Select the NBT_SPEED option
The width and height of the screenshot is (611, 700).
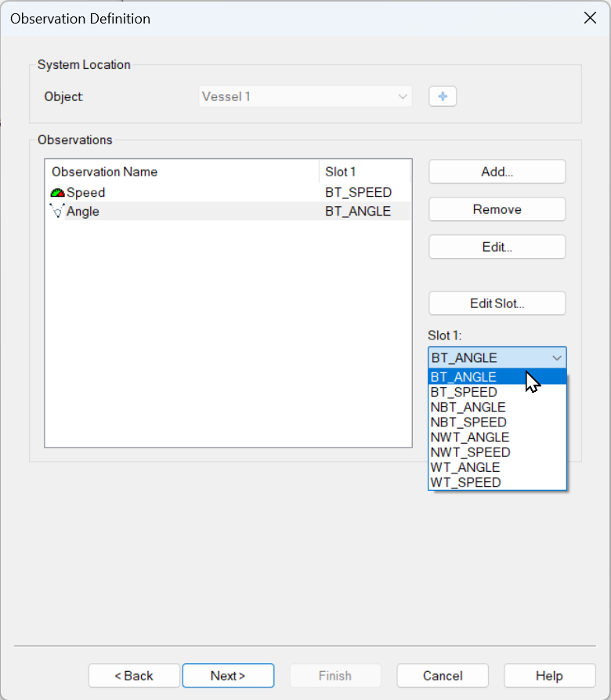coord(468,423)
